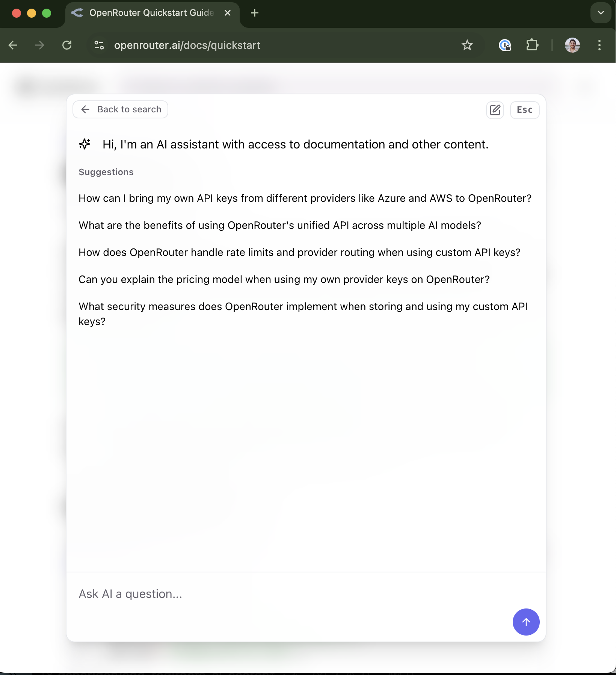Open site information icon in address bar
616x675 pixels.
99,45
